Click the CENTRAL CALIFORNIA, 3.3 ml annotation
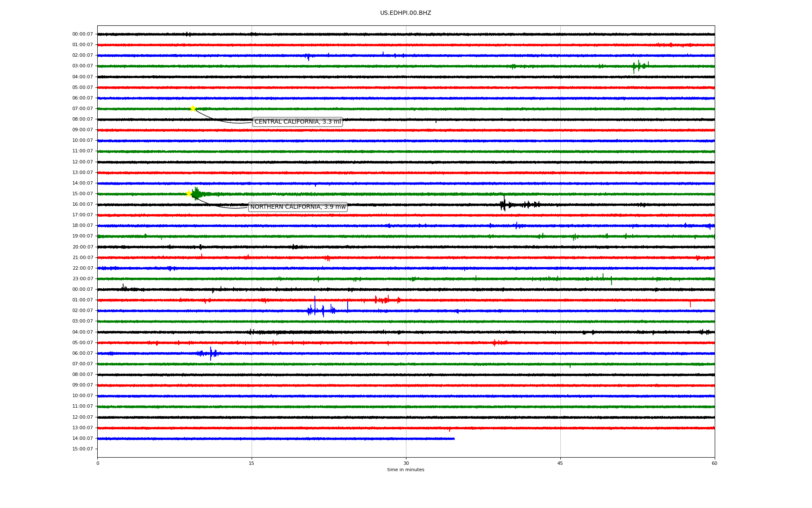Image resolution: width=812 pixels, height=508 pixels. coord(297,122)
